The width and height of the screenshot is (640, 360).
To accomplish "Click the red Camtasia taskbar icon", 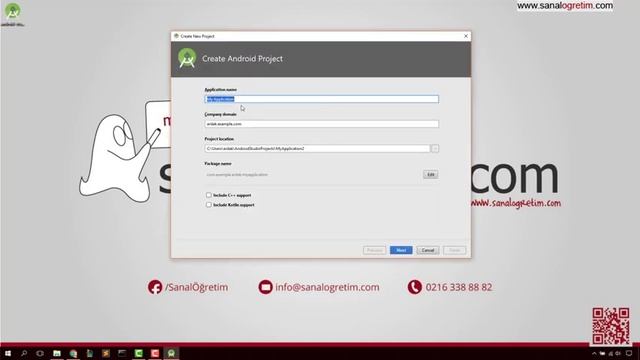I will tap(155, 353).
